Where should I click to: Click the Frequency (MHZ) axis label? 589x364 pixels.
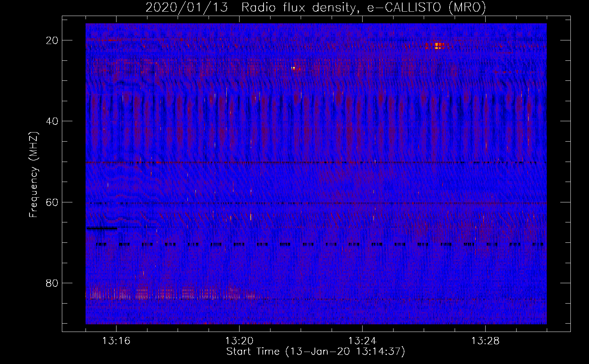[33, 175]
